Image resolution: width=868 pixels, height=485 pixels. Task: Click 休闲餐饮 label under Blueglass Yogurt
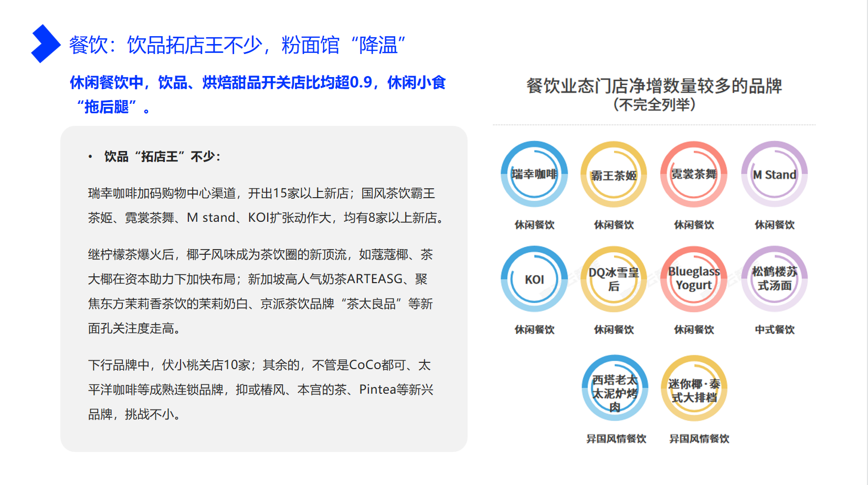694,330
